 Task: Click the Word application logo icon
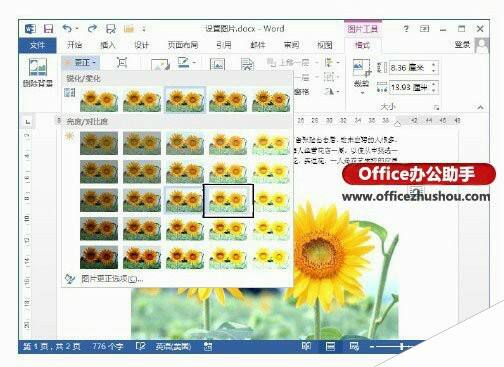(x=30, y=29)
